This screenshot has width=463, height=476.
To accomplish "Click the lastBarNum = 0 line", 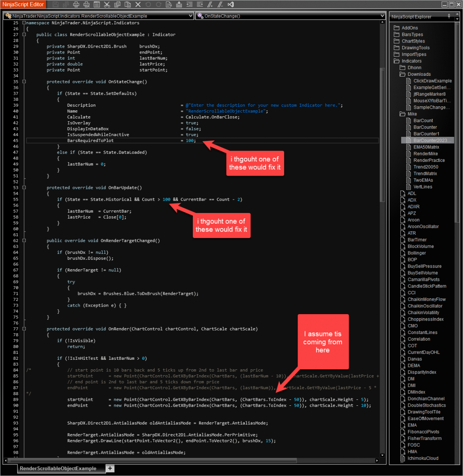I will [86, 164].
